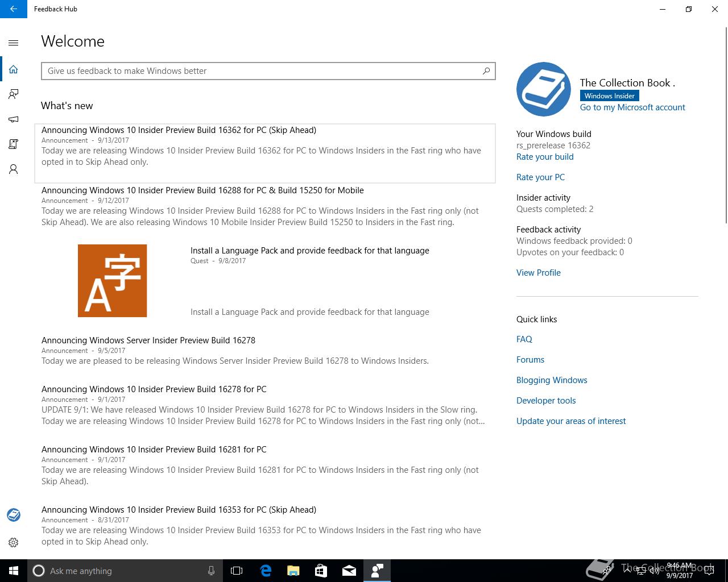Launch Microsoft Edge from the taskbar

(265, 571)
